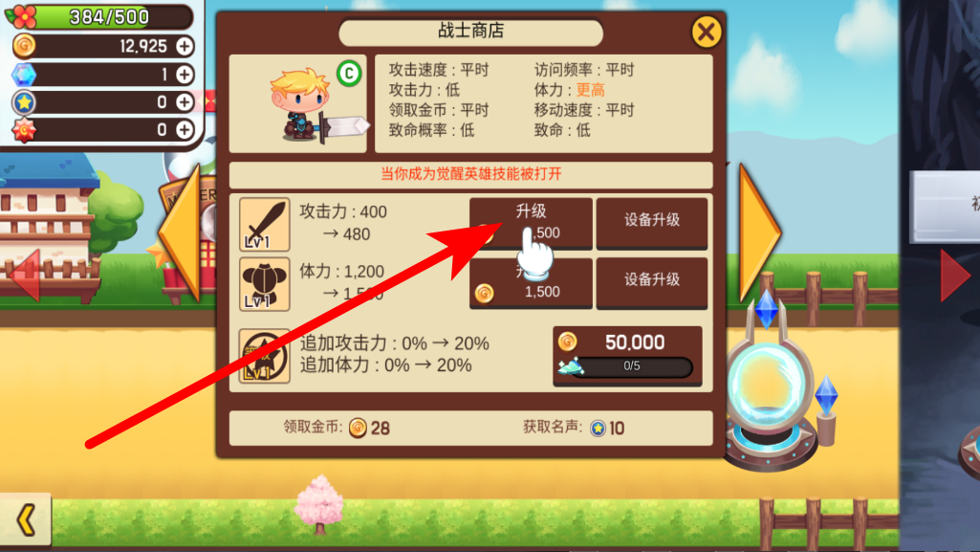
Task: Add star fame points with plus icon
Action: [x=185, y=102]
